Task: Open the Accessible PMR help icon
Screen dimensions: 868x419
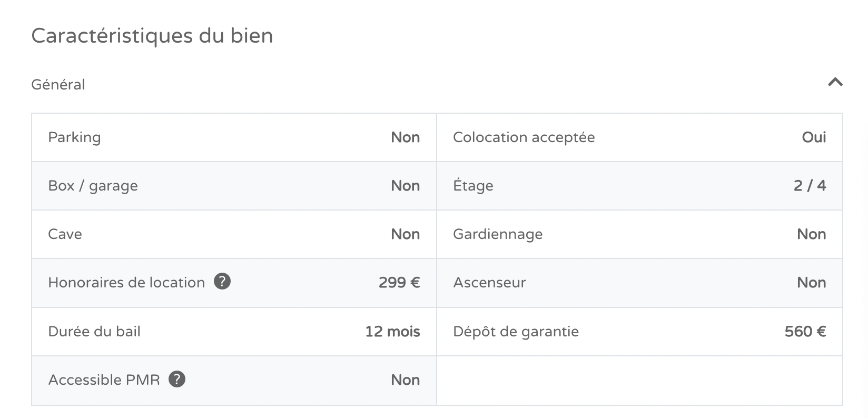Action: click(x=177, y=379)
